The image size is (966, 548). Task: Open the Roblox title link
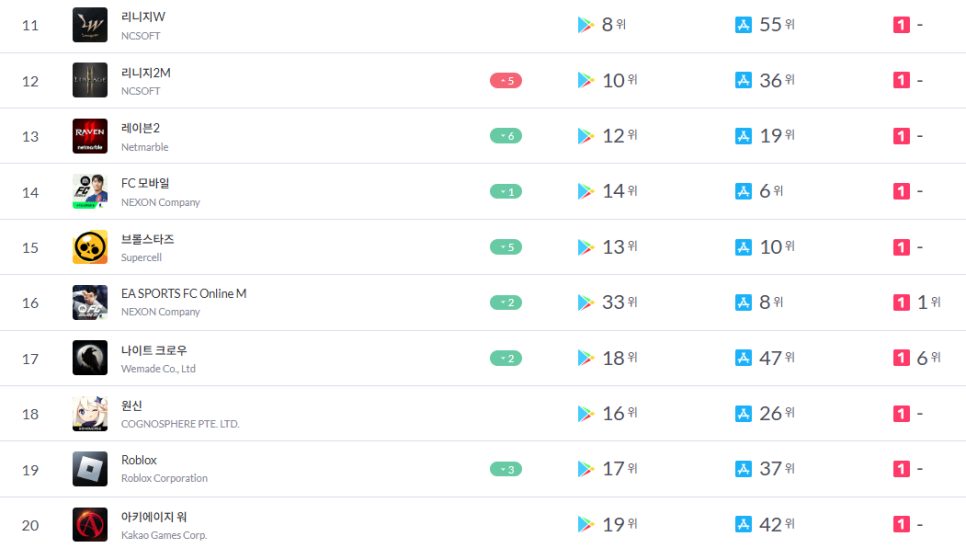pos(139,460)
